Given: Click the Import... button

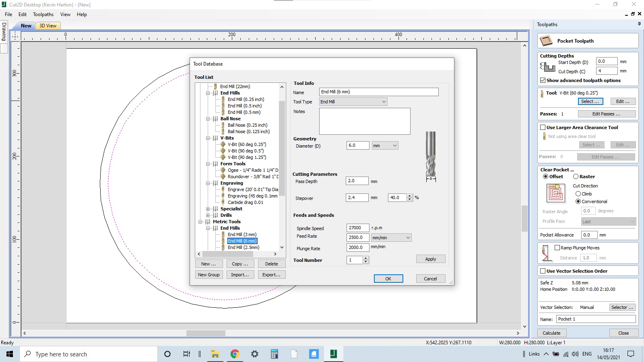Looking at the screenshot, I should (240, 275).
